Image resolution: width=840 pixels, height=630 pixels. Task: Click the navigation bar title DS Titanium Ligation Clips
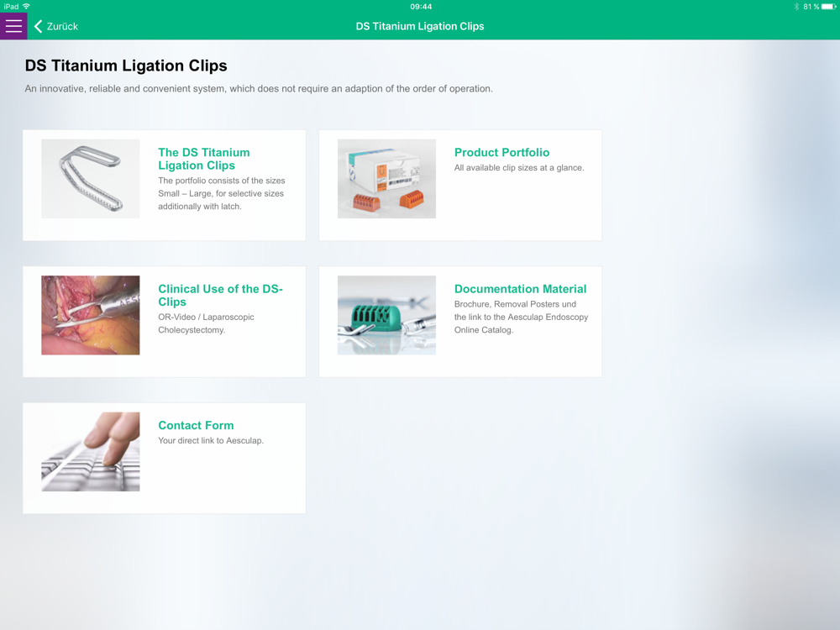coord(420,26)
